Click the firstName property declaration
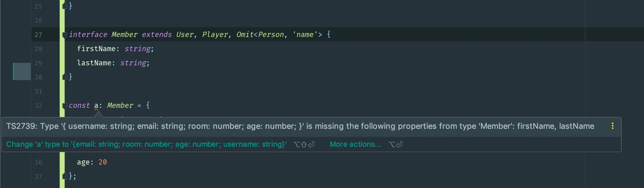 coord(96,49)
